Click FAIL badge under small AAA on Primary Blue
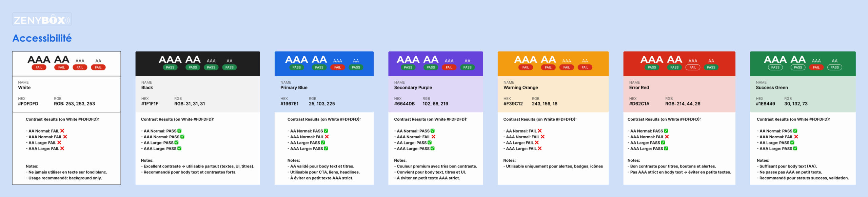The height and width of the screenshot is (197, 868). click(337, 67)
